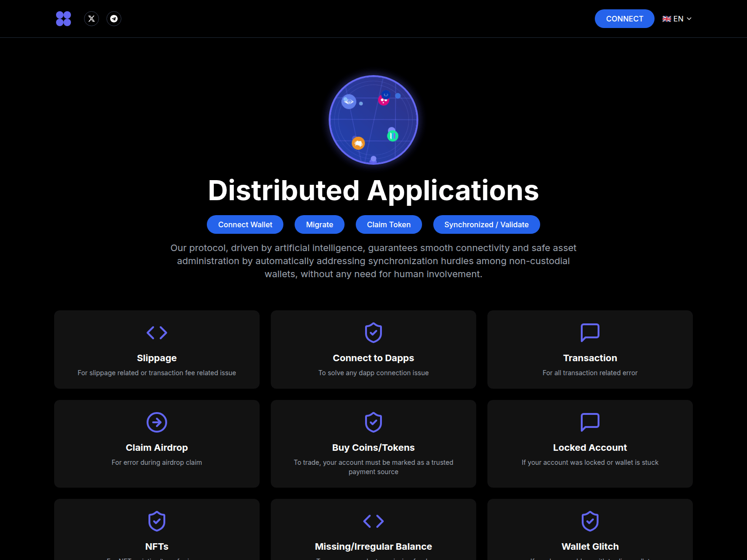Click the Locked Account speech bubble icon
Screen dimensions: 747x560
pyautogui.click(x=590, y=422)
